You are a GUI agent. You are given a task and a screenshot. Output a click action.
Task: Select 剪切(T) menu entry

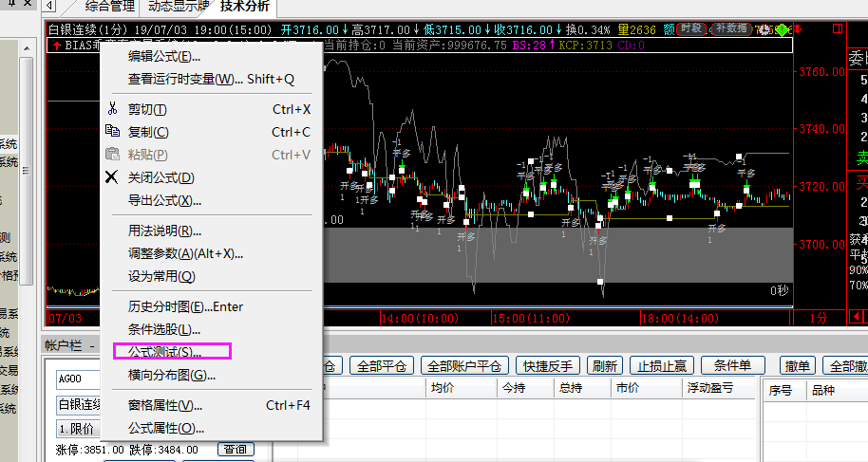tap(212, 109)
